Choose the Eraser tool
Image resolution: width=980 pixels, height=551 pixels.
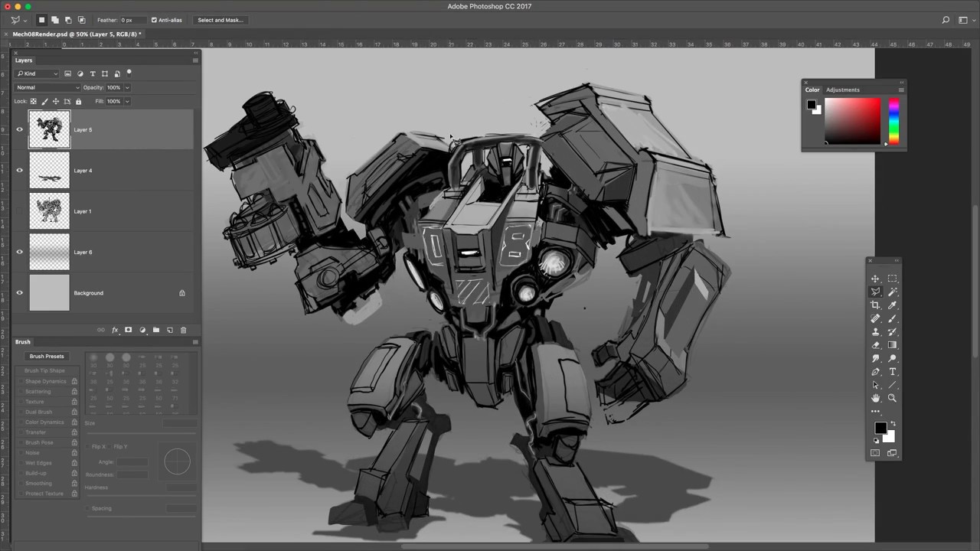[875, 345]
